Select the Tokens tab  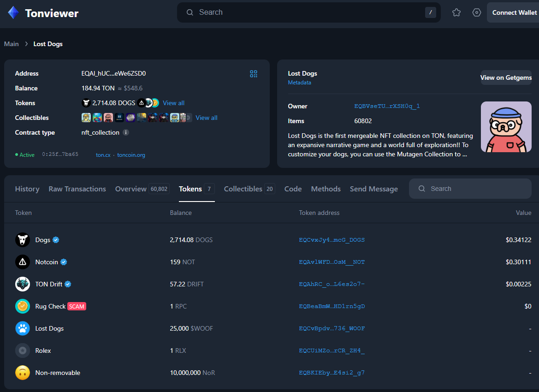point(196,189)
